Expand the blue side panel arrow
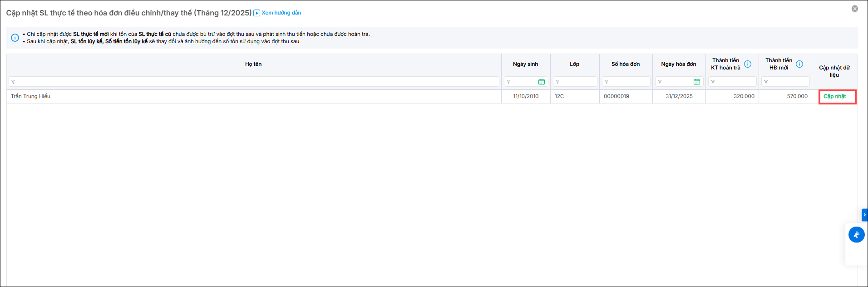The height and width of the screenshot is (287, 868). click(864, 215)
